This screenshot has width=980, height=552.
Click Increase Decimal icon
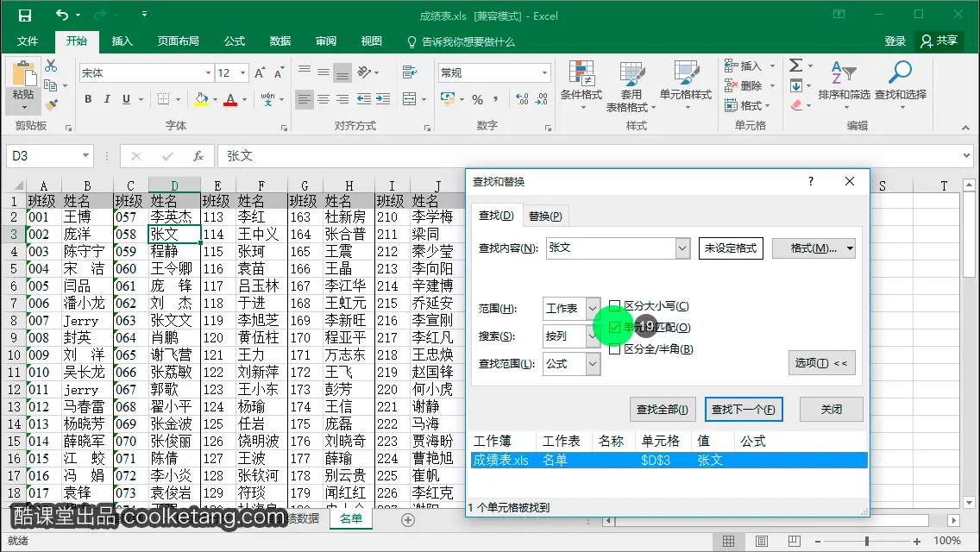click(522, 99)
